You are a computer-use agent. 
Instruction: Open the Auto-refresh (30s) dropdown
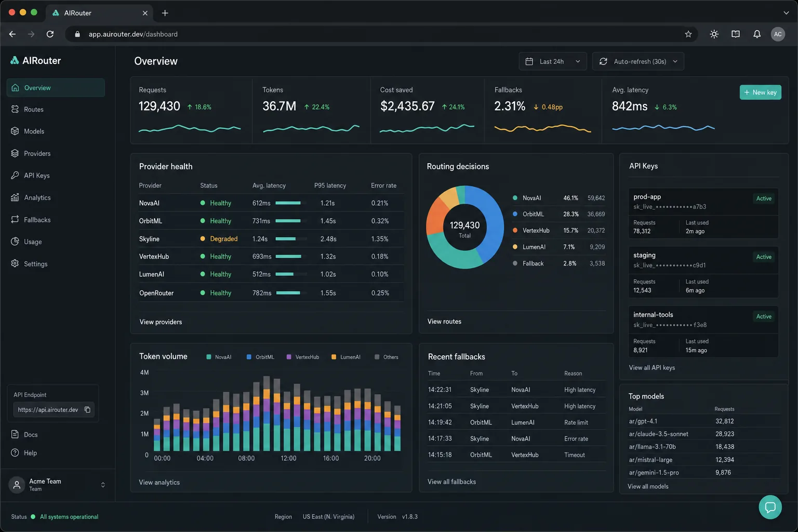[638, 61]
